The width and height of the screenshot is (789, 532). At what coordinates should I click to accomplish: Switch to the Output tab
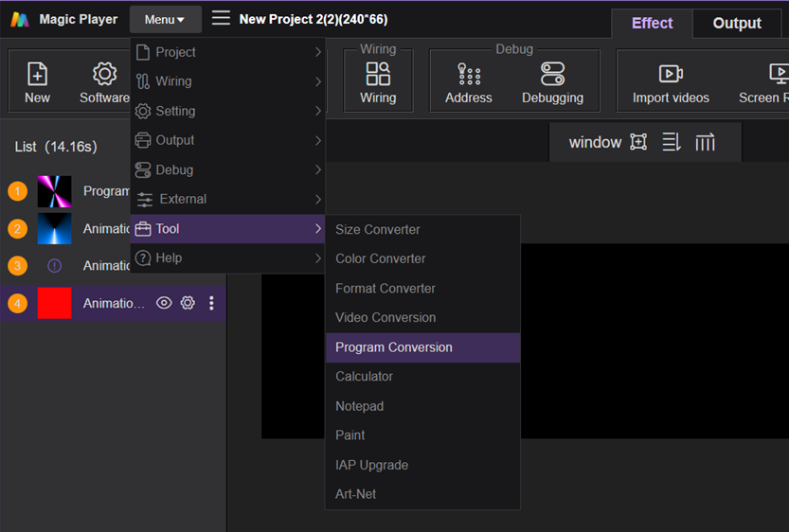pyautogui.click(x=737, y=23)
